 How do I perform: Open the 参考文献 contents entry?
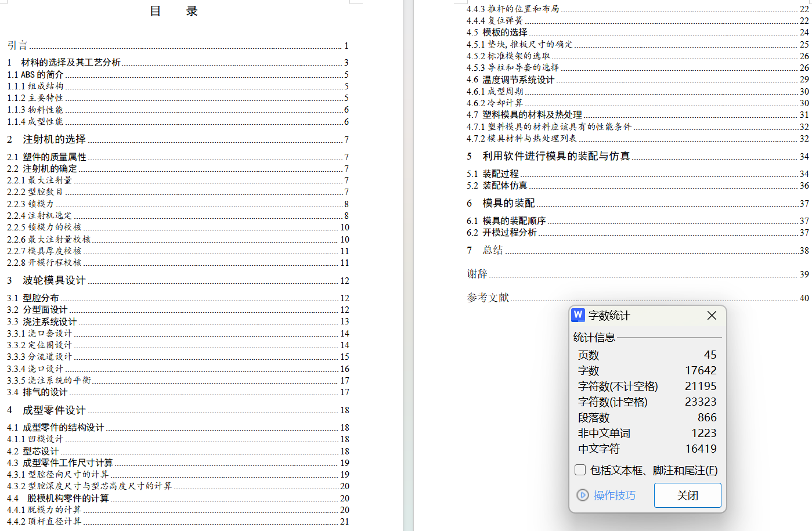pos(637,297)
